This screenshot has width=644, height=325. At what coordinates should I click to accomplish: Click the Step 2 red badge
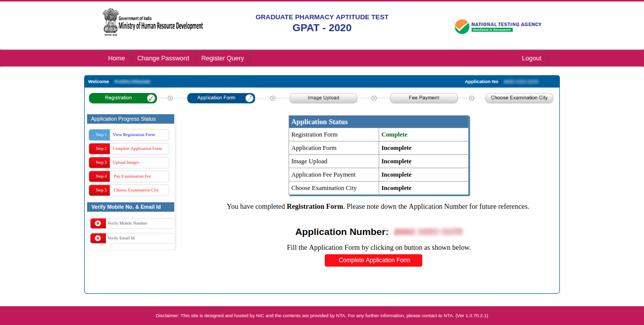click(x=99, y=148)
